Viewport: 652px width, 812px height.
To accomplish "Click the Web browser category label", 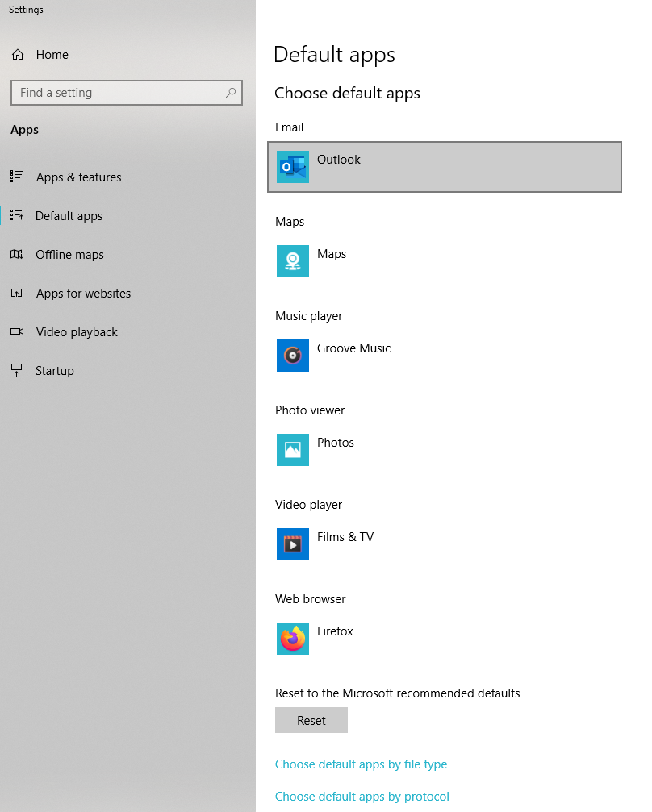I will (x=311, y=598).
